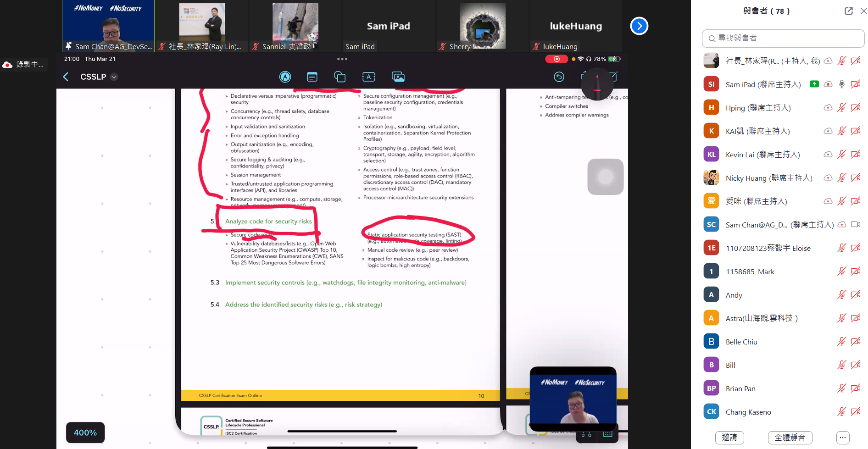Unmute Belle Chiu's microphone

[841, 342]
